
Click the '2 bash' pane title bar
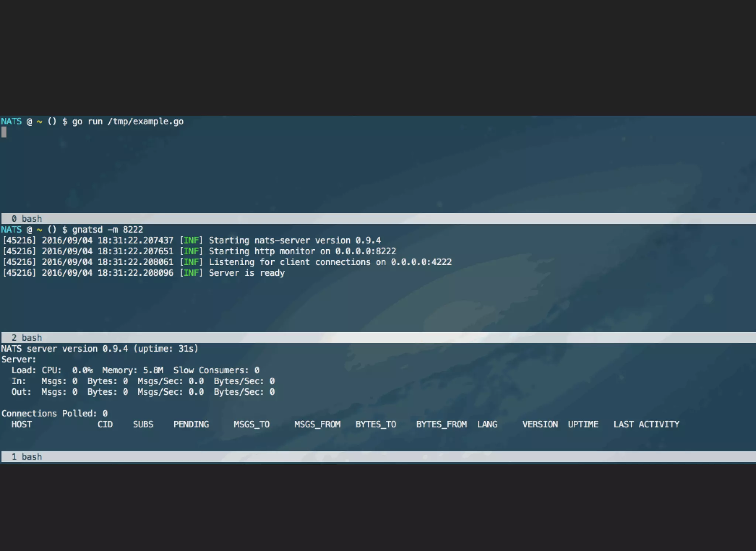[27, 338]
